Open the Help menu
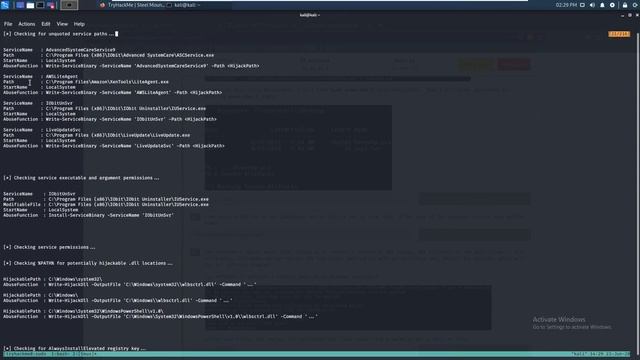640x360 pixels. [x=79, y=24]
